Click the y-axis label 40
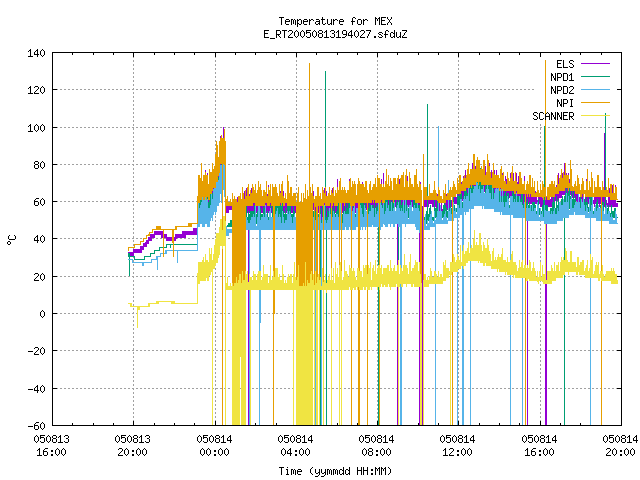640x480 pixels. coord(39,239)
